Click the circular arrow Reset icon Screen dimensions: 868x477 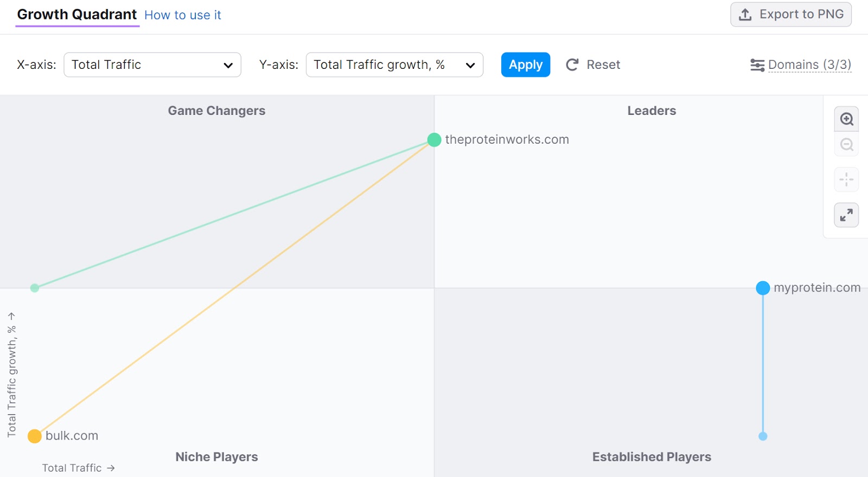pos(572,65)
